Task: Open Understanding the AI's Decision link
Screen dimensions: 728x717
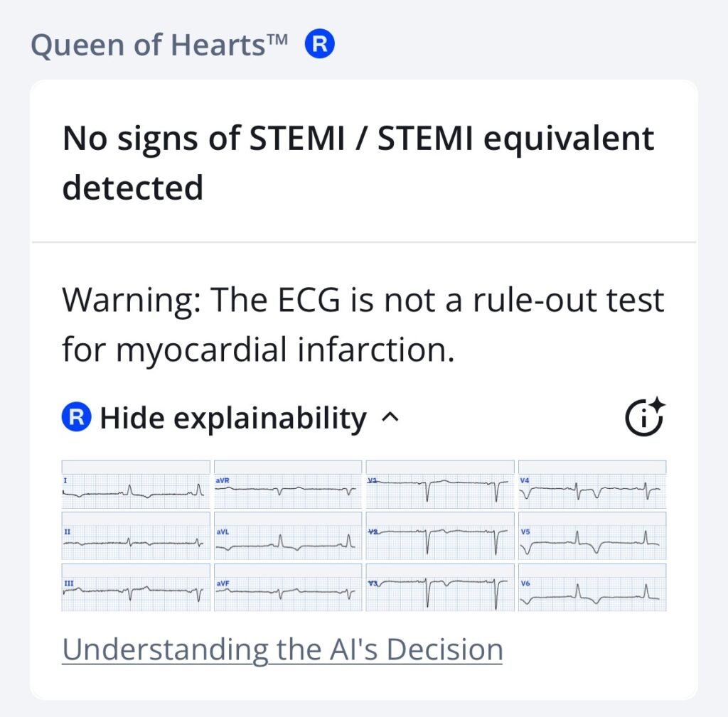Action: pos(282,649)
